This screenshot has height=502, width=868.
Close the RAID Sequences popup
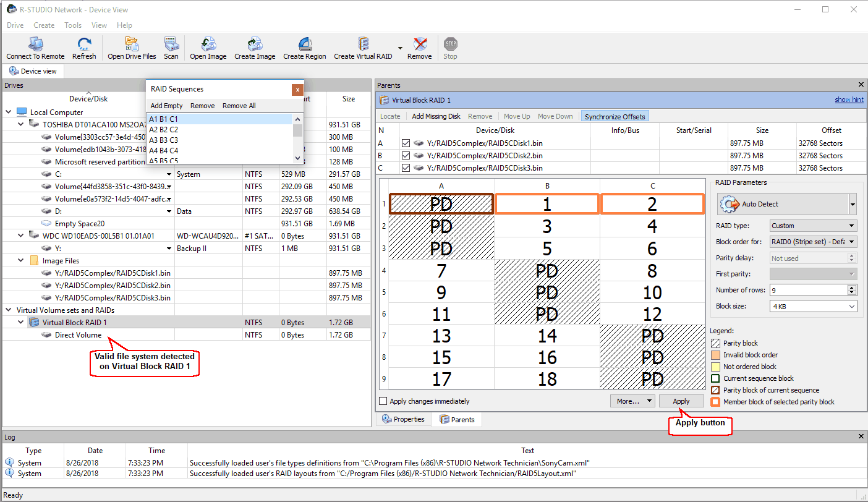297,89
